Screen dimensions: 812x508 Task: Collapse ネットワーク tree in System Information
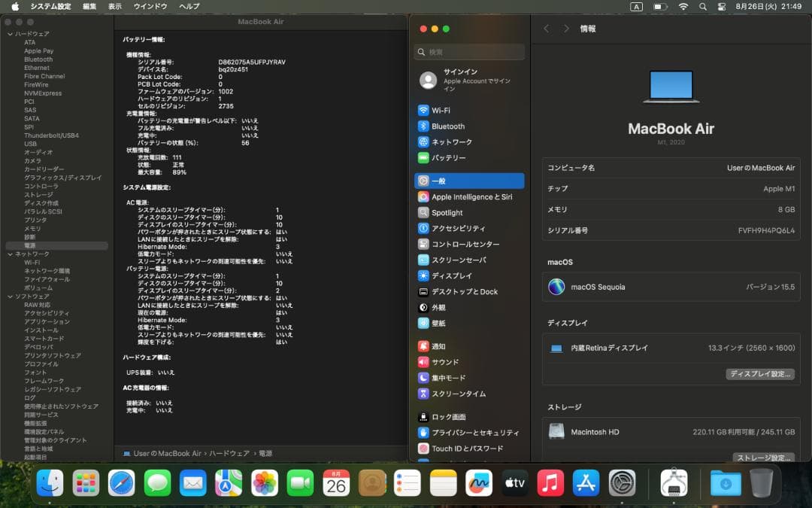(10, 254)
